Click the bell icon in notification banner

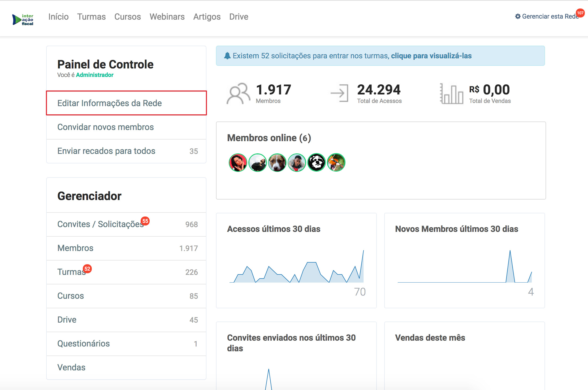pyautogui.click(x=227, y=56)
